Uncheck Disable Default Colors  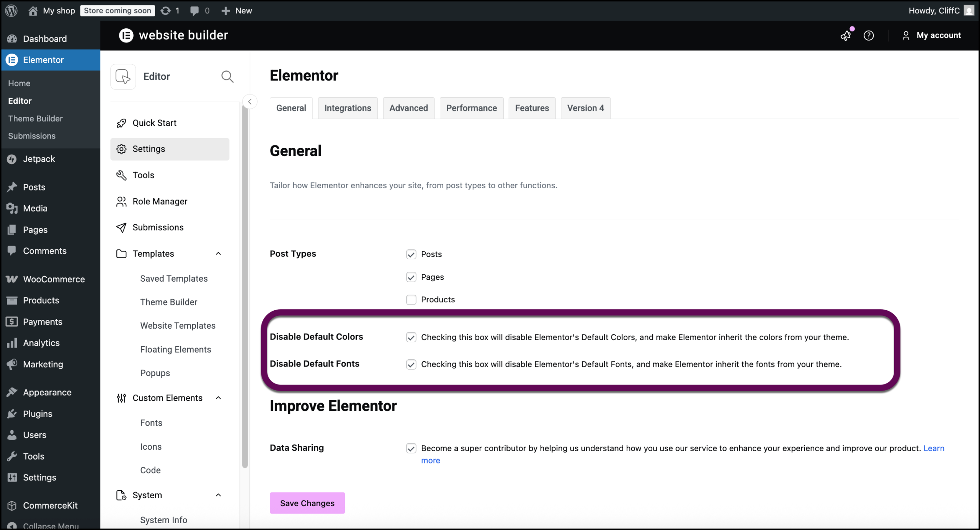pos(411,337)
